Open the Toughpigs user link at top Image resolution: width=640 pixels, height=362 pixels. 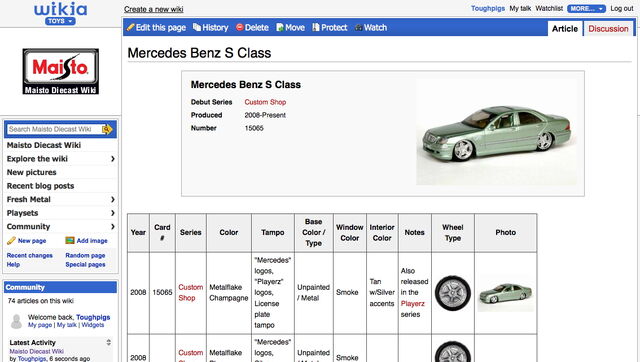tap(488, 8)
